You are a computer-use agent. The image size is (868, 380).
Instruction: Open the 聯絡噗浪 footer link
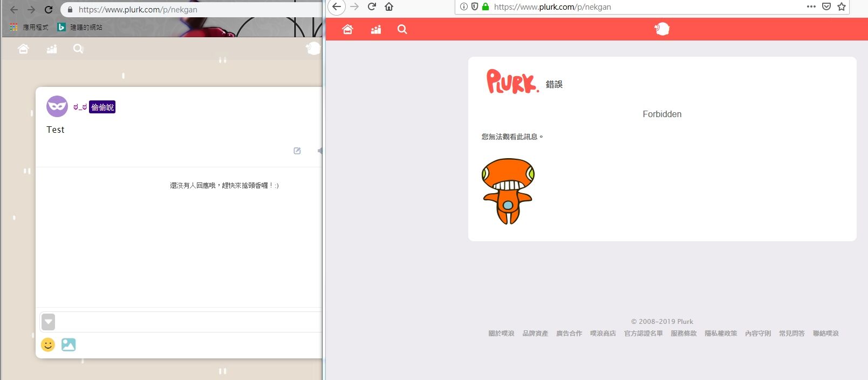(x=826, y=334)
